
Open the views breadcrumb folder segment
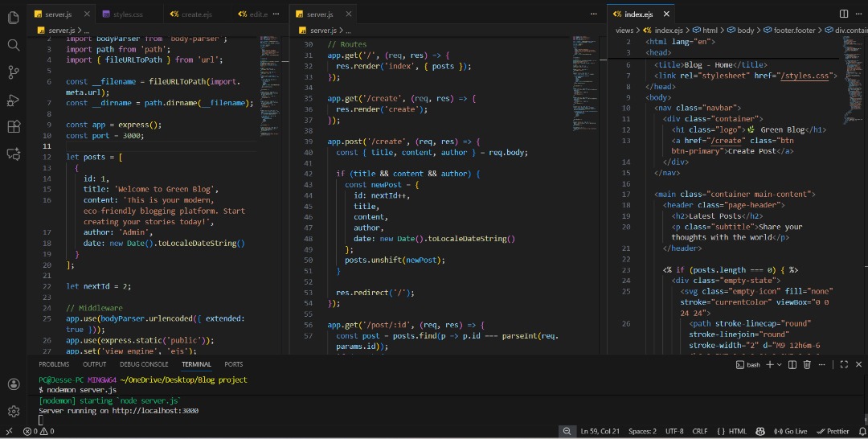click(x=624, y=31)
